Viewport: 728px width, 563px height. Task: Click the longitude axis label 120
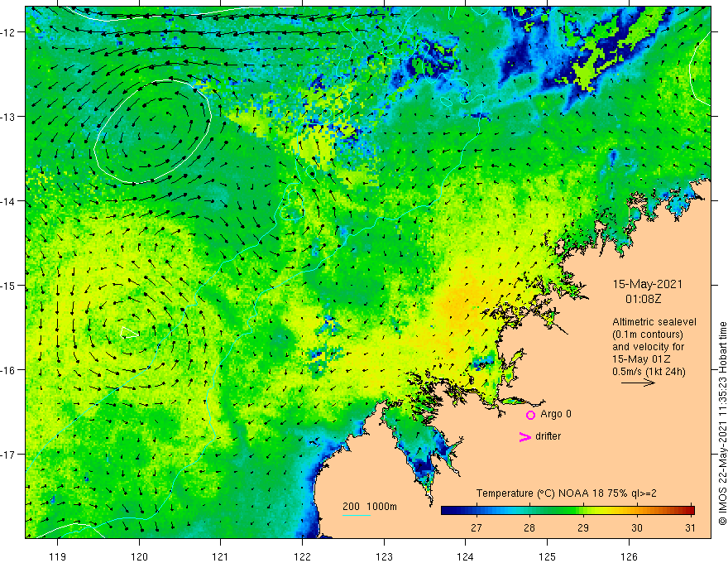click(139, 556)
